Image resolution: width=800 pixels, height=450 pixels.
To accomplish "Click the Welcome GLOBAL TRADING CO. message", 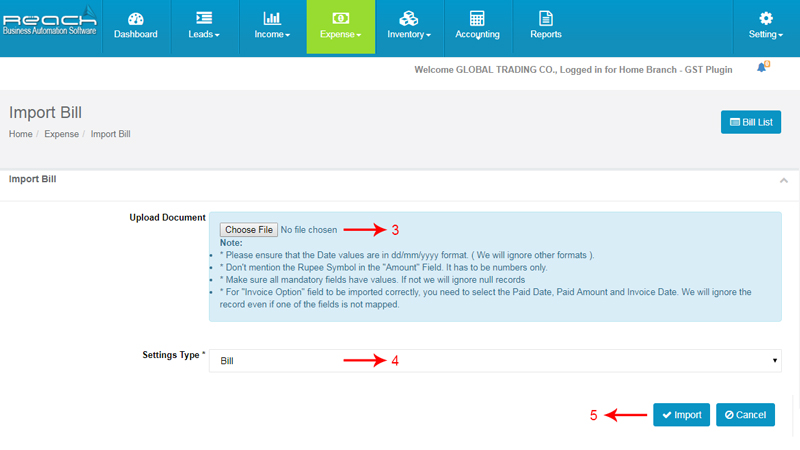I will coord(573,70).
